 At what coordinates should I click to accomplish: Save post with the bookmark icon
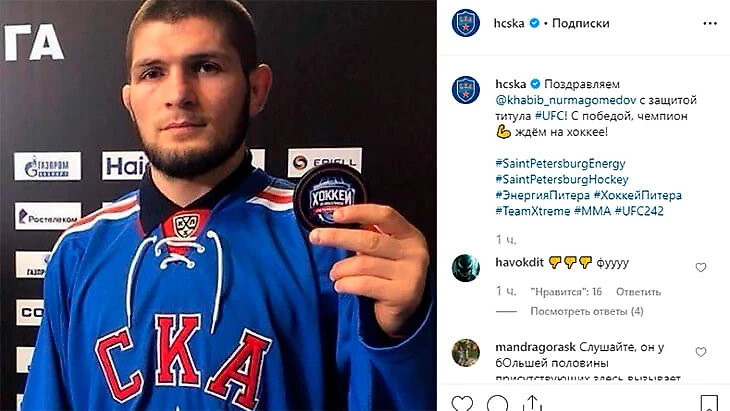tap(708, 405)
